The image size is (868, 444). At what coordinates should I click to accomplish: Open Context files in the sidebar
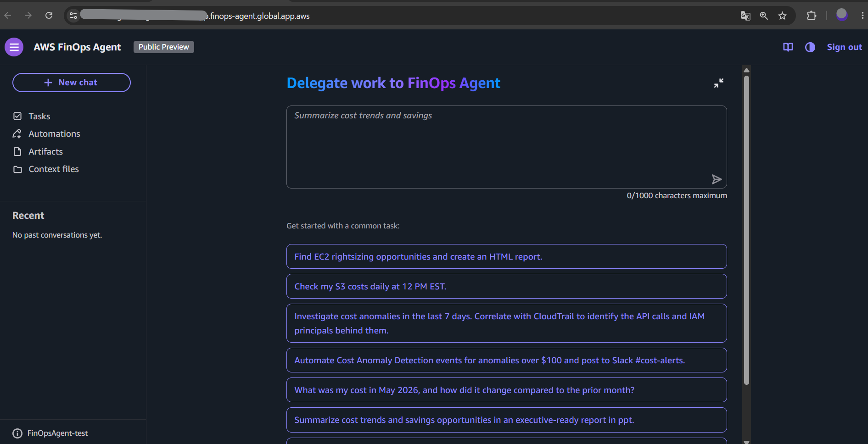[x=54, y=169]
